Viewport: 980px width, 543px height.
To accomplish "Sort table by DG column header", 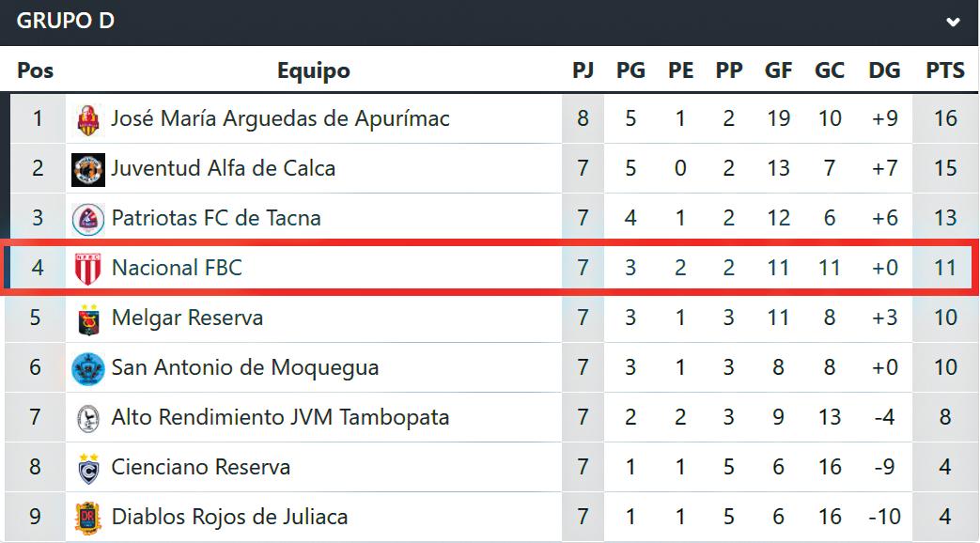I will coord(884,70).
